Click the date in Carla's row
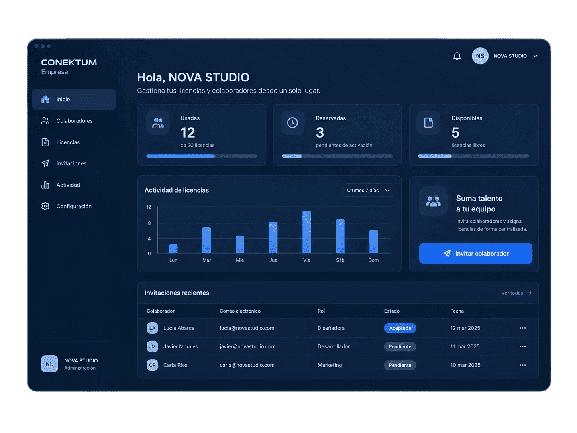This screenshot has height=433, width=577. (465, 365)
